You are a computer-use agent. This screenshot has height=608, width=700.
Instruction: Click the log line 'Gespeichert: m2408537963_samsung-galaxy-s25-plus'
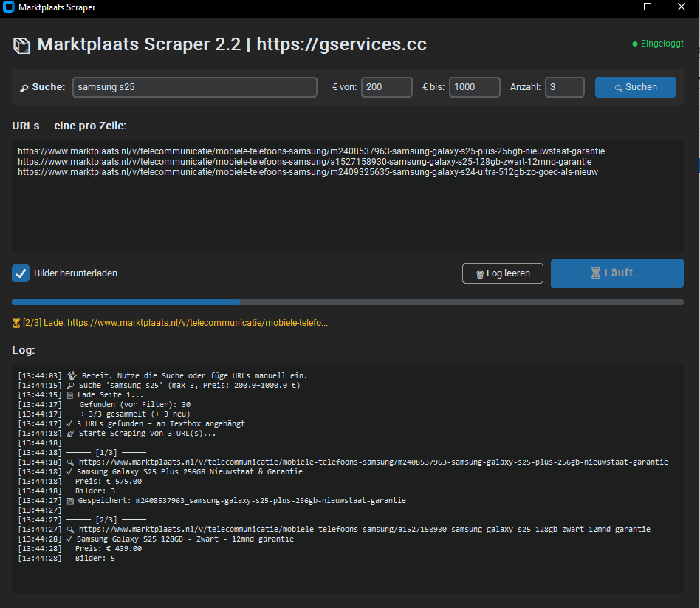[x=212, y=500]
